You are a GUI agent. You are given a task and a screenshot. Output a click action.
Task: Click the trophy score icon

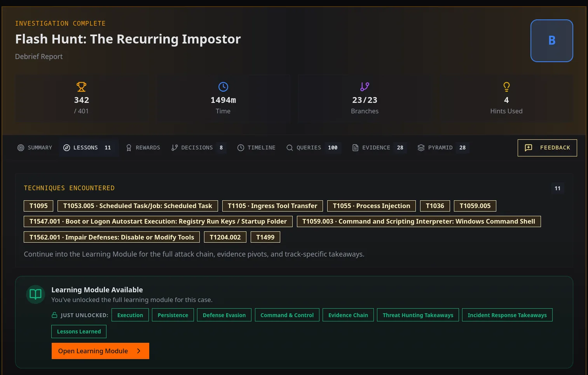coord(82,87)
